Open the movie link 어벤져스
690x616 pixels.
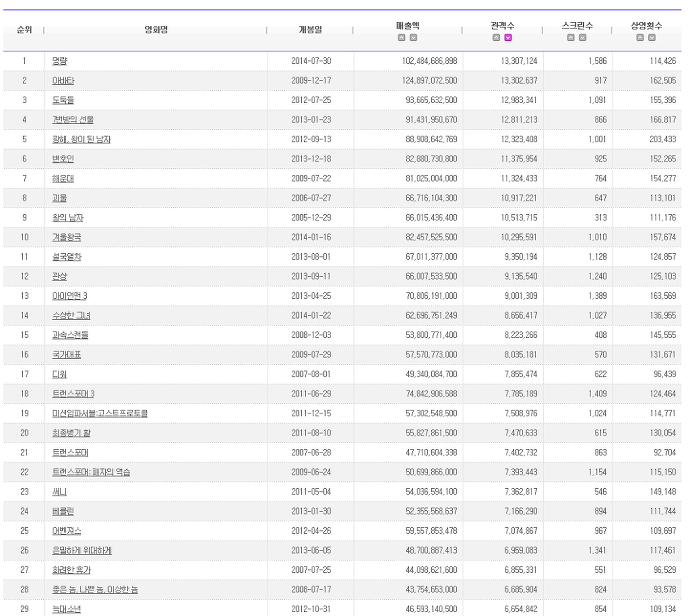67,531
